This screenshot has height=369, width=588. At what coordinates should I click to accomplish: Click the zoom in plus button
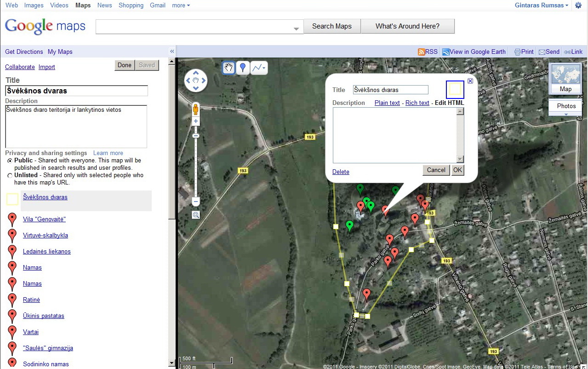pyautogui.click(x=196, y=121)
